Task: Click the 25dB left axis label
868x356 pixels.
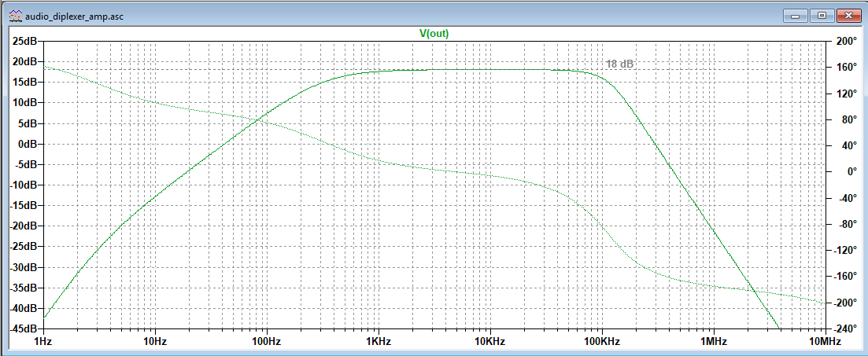Action: tap(25, 42)
